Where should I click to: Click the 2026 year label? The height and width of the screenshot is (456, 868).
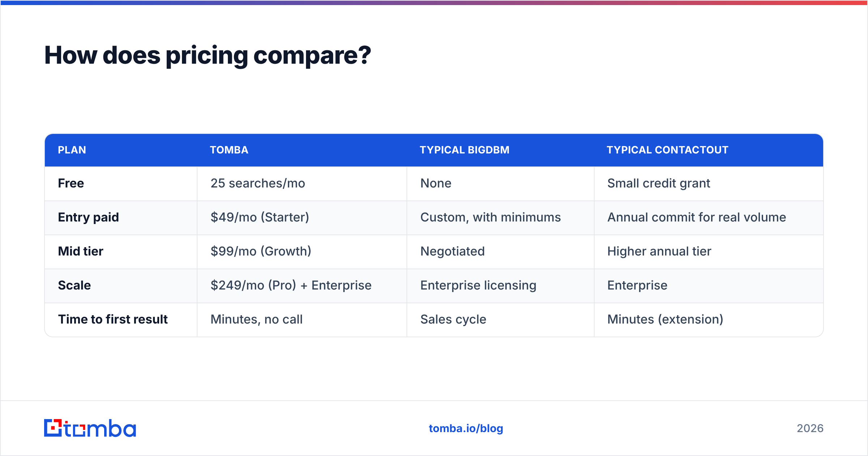810,428
